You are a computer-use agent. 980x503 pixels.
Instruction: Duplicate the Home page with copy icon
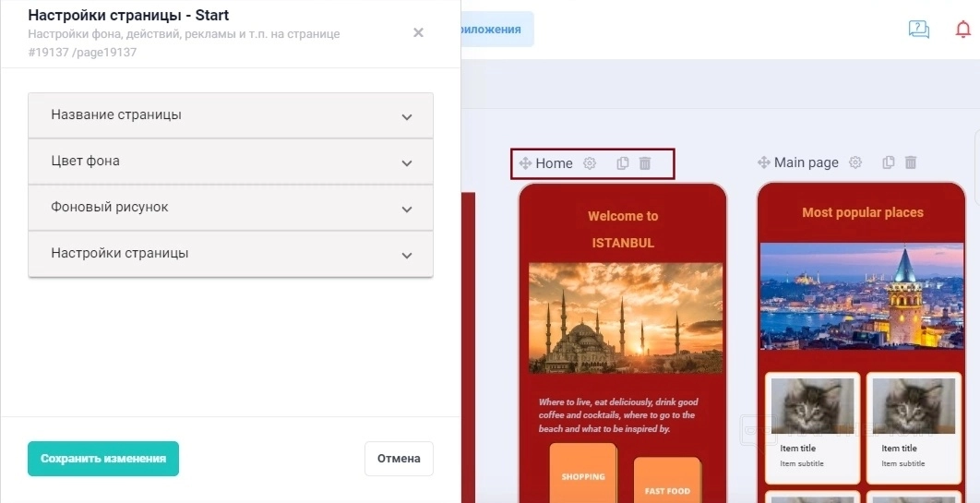point(623,163)
